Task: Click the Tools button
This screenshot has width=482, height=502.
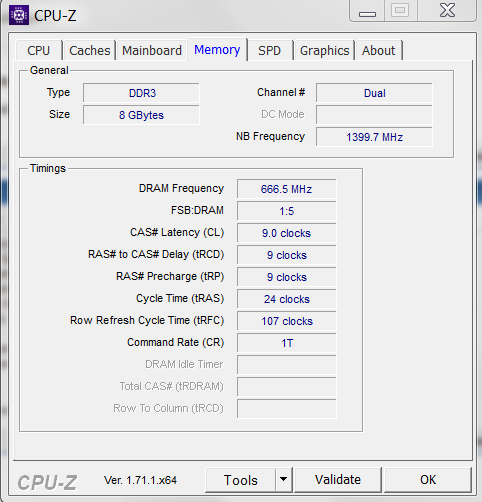Action: point(241,480)
